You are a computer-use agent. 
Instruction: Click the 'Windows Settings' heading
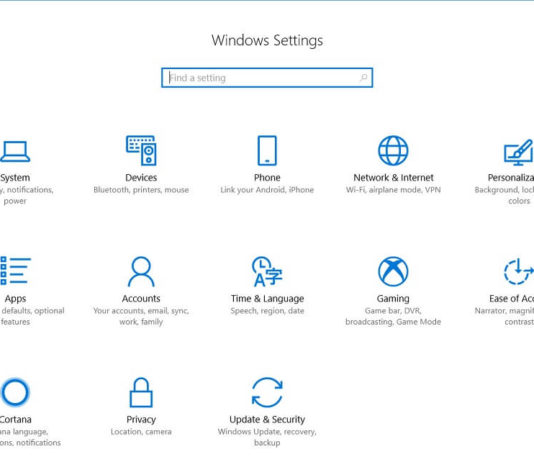click(267, 41)
